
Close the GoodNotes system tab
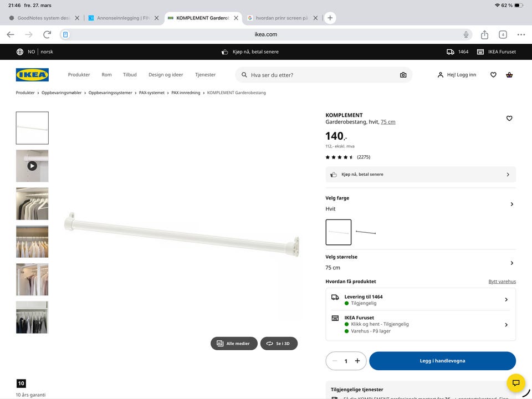click(x=77, y=18)
